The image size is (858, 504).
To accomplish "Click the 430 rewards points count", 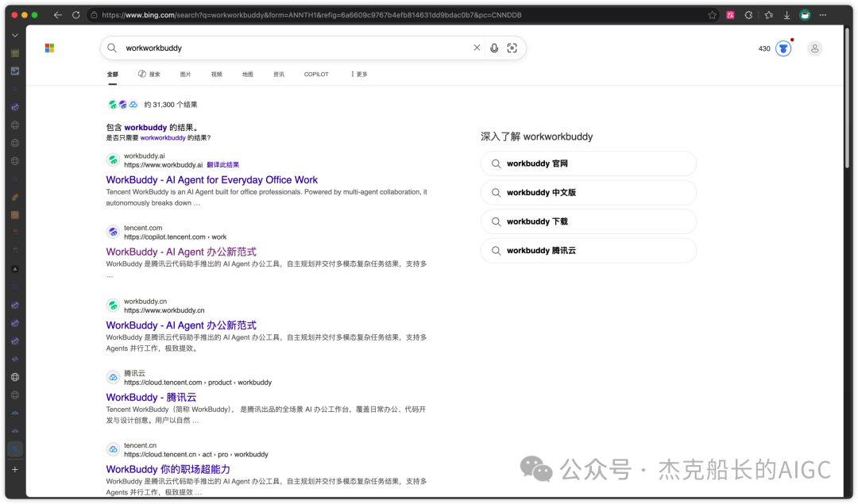I will tap(764, 48).
